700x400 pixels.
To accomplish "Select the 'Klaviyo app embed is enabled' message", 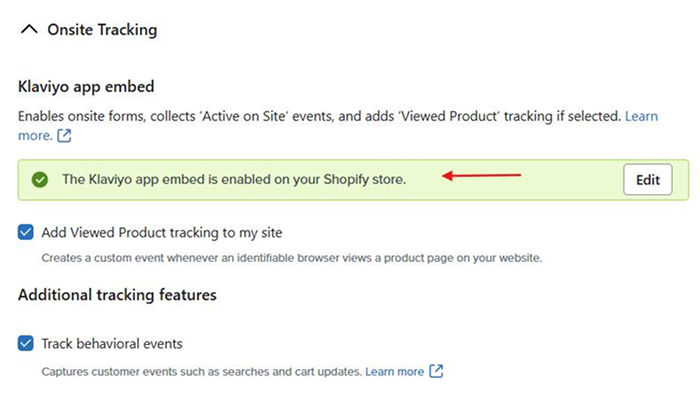I will click(x=234, y=179).
